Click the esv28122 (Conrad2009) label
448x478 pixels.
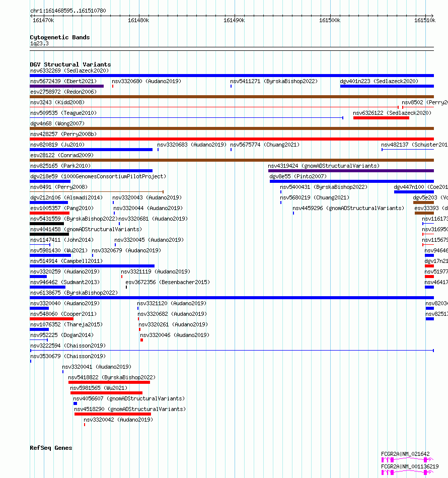coord(62,156)
